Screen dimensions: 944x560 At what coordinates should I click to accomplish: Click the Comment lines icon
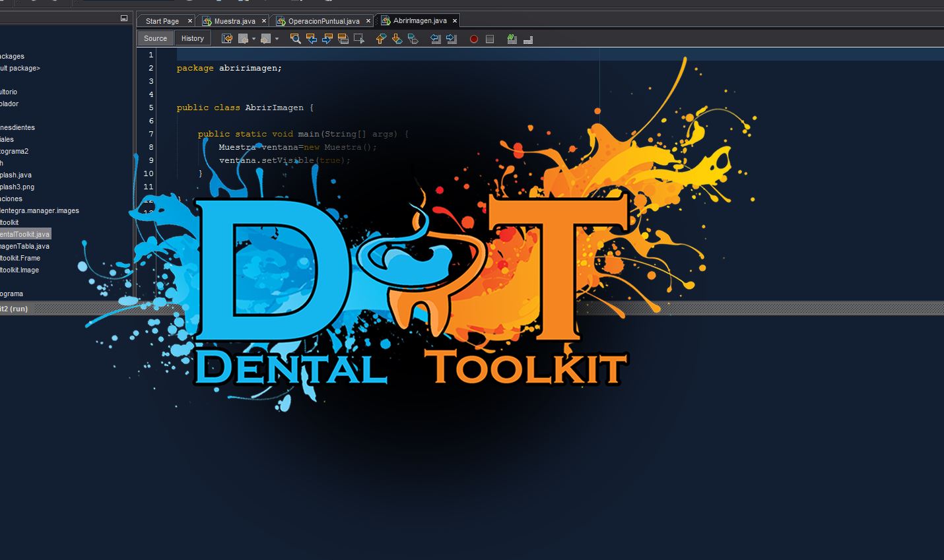point(512,38)
